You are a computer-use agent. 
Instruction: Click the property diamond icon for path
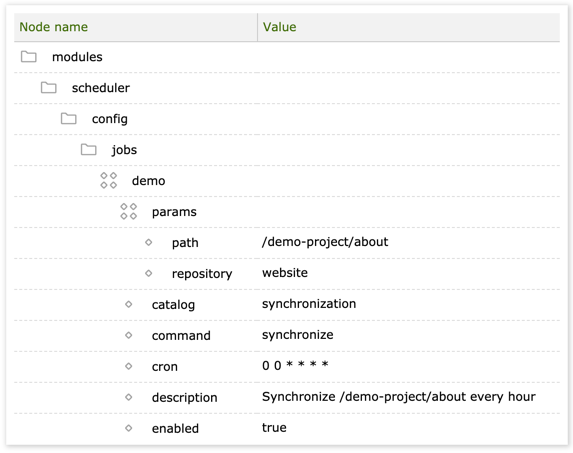(148, 242)
